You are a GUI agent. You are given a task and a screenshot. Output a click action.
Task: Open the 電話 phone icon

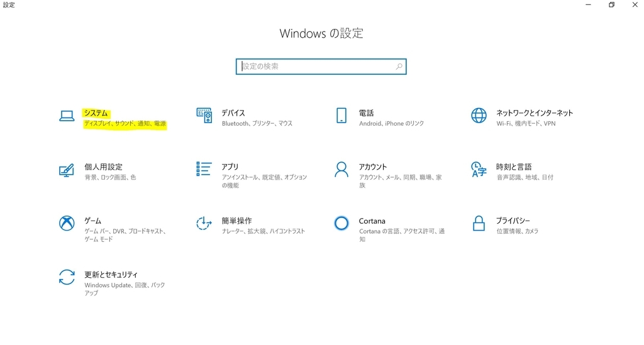(x=341, y=116)
